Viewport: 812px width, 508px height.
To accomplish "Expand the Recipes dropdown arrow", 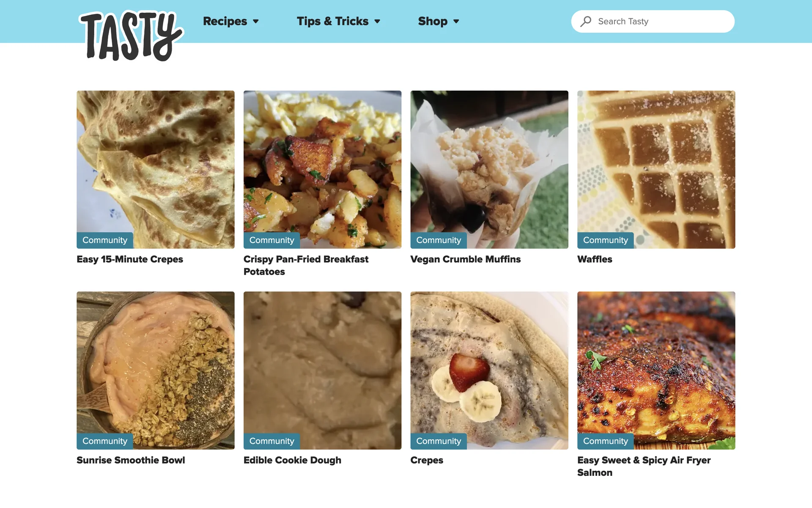I will point(255,22).
